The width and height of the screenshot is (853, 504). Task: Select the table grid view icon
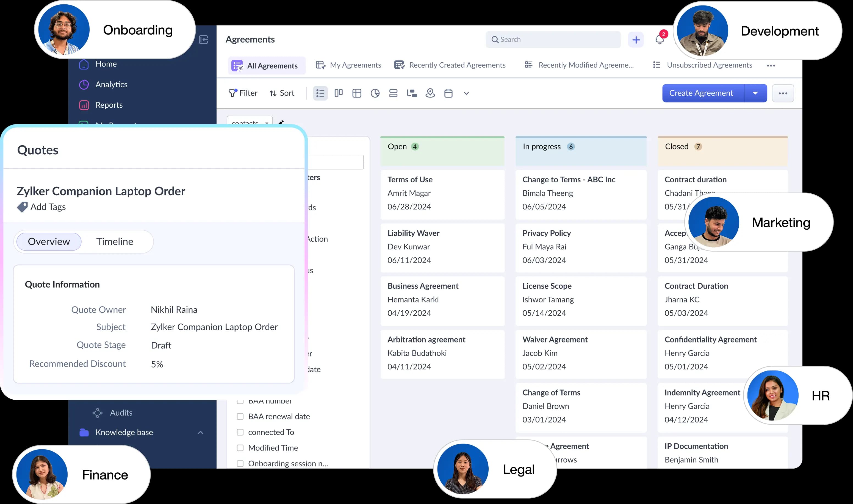pos(357,93)
